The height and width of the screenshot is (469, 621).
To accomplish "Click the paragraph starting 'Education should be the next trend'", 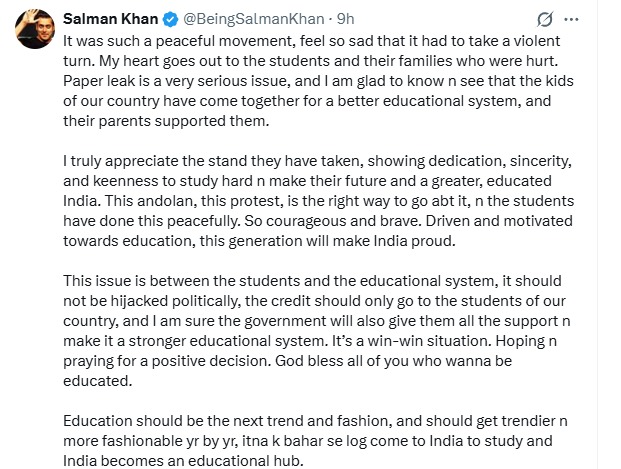I will (x=315, y=441).
